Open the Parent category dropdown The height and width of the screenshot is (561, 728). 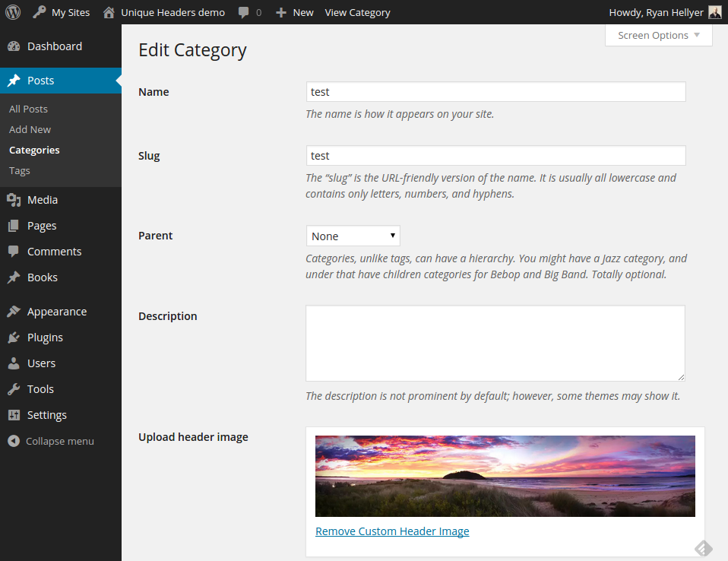click(353, 236)
